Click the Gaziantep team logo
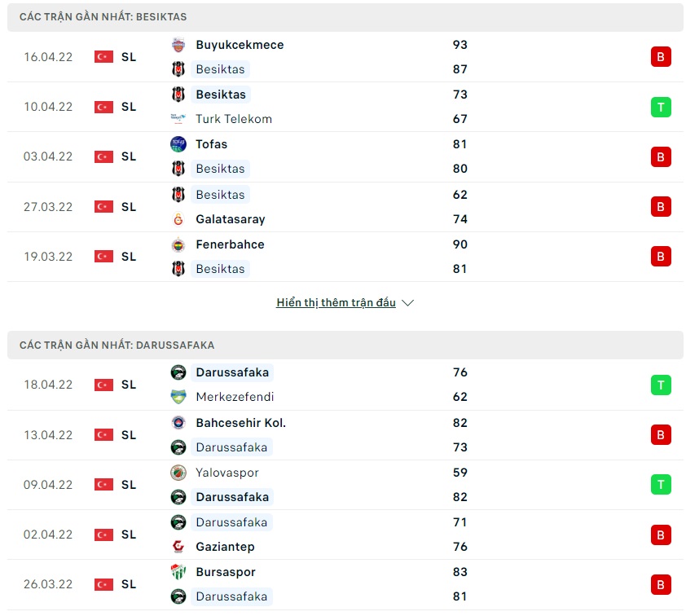The height and width of the screenshot is (616, 686). point(178,547)
